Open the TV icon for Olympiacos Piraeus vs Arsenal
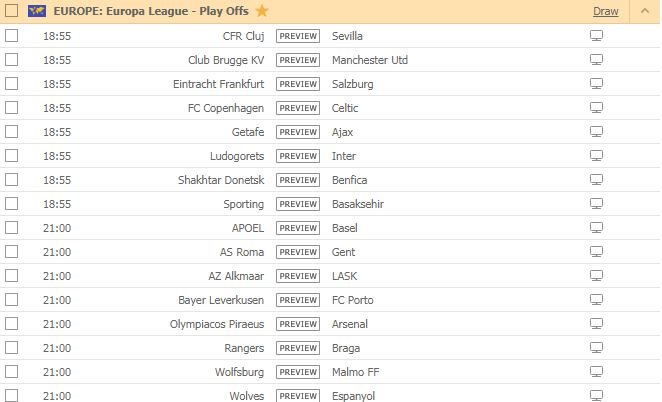662x402 pixels. coord(596,324)
